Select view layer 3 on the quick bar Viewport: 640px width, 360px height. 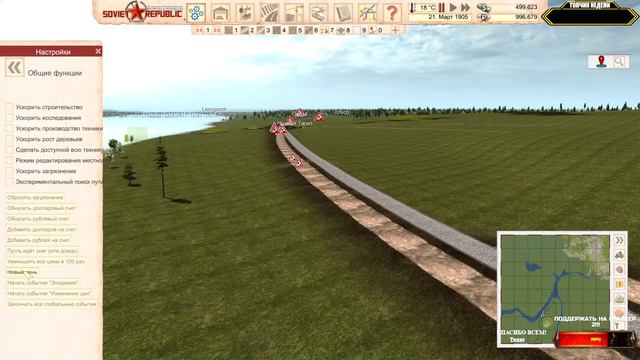tap(263, 30)
